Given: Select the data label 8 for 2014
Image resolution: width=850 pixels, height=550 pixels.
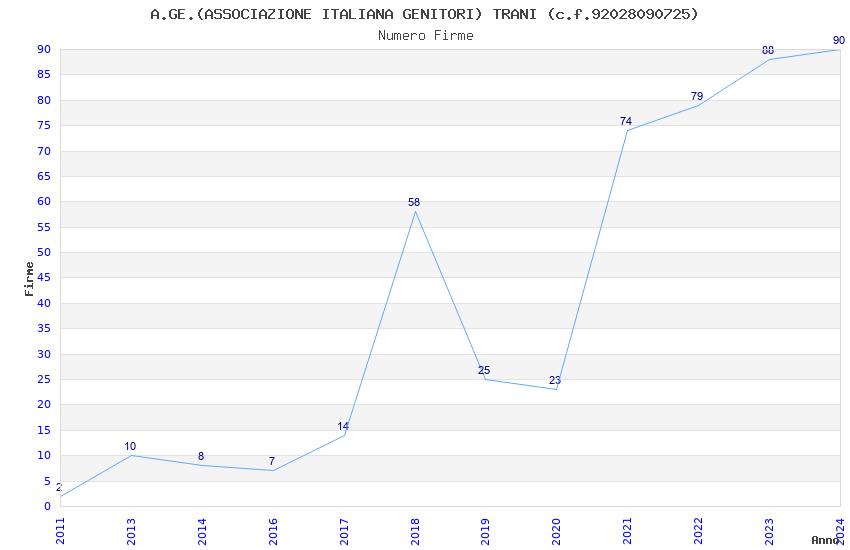Looking at the screenshot, I should coord(201,456).
